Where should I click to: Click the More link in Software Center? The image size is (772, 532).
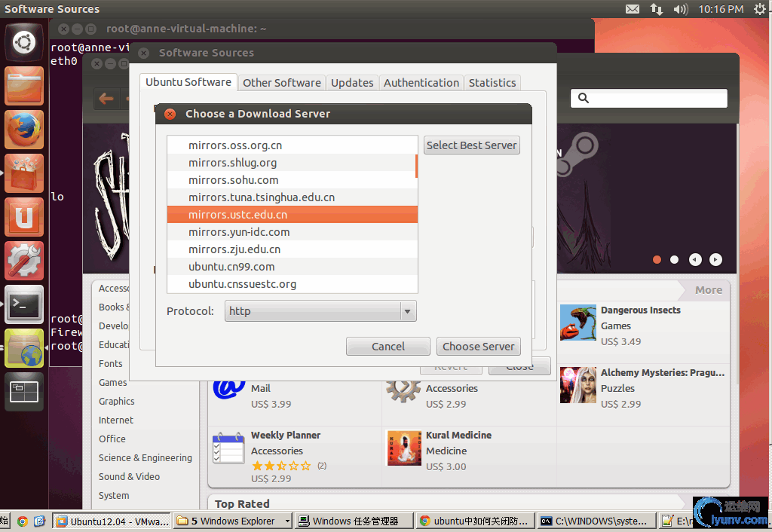point(709,290)
